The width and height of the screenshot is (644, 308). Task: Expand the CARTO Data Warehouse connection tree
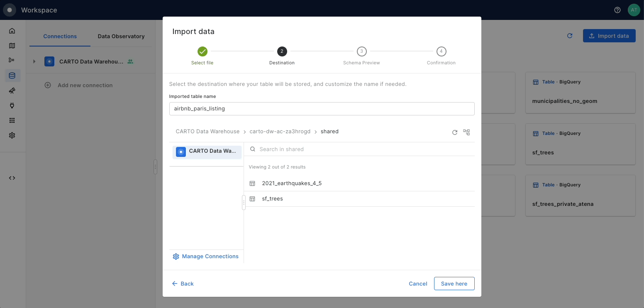(x=34, y=61)
